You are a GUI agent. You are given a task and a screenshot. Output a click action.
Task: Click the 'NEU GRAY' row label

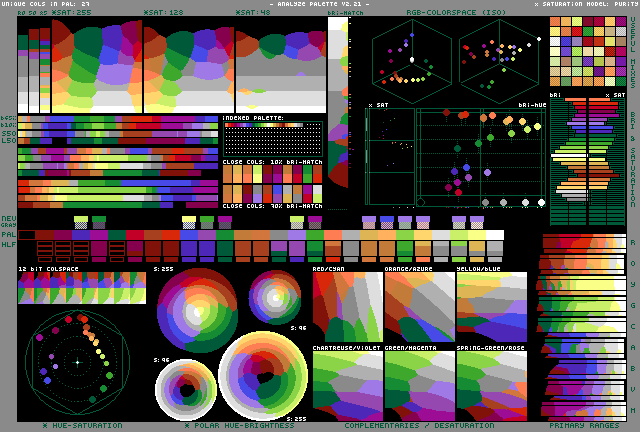tap(9, 222)
